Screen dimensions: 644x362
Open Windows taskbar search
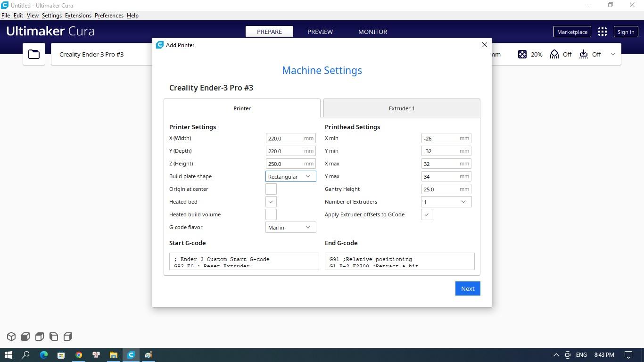tap(26, 355)
